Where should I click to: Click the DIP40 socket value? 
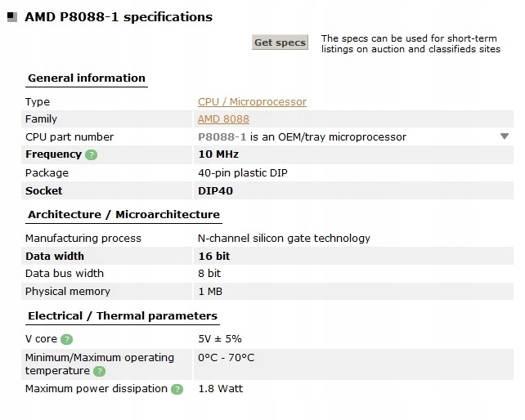215,190
